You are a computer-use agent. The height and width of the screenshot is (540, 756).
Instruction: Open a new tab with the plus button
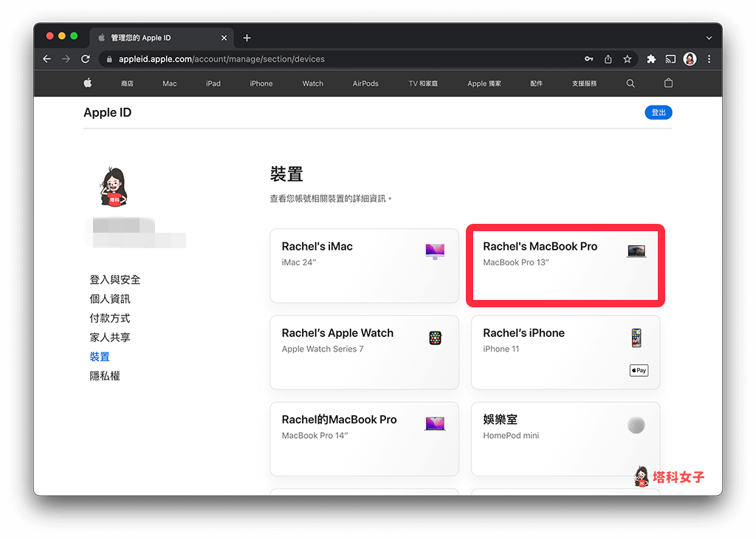pos(247,38)
